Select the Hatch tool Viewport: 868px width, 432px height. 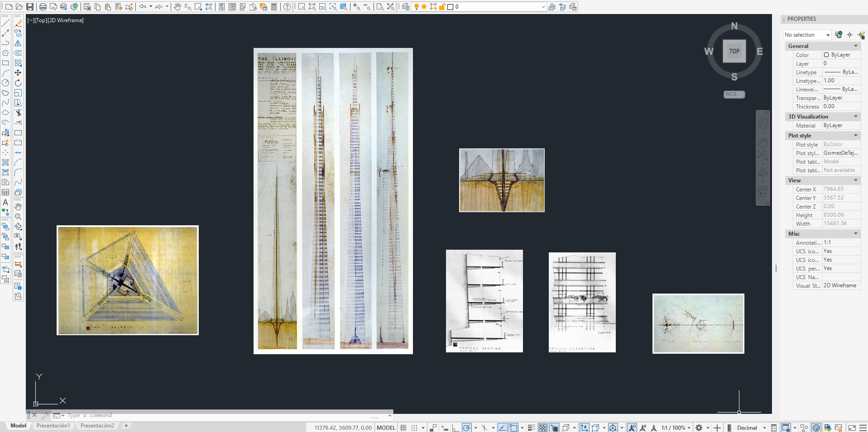click(5, 162)
